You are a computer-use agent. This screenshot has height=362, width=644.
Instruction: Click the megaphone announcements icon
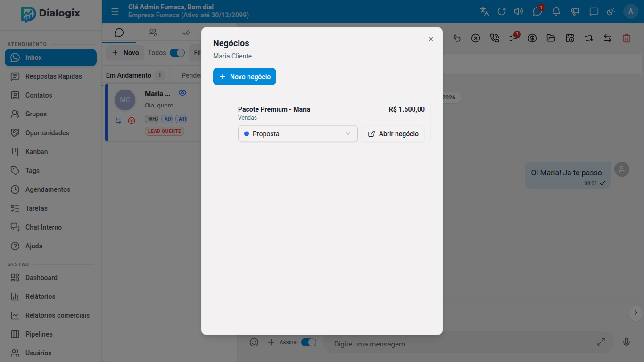[575, 11]
